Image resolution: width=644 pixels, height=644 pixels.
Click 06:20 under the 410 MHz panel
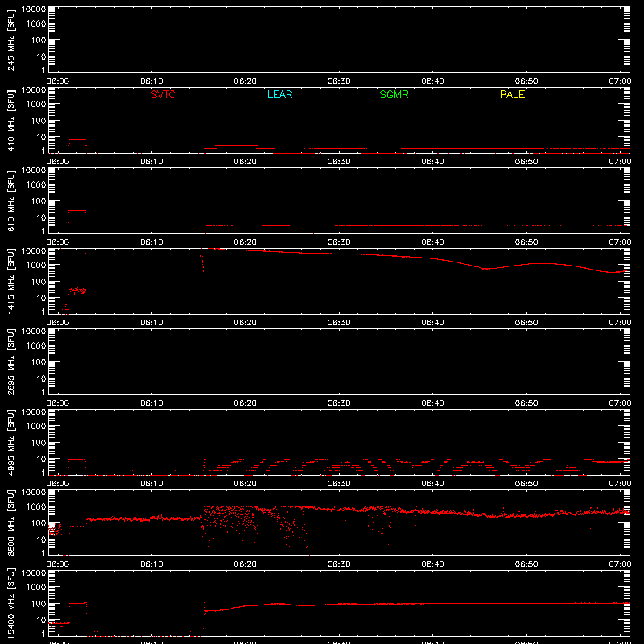[246, 162]
